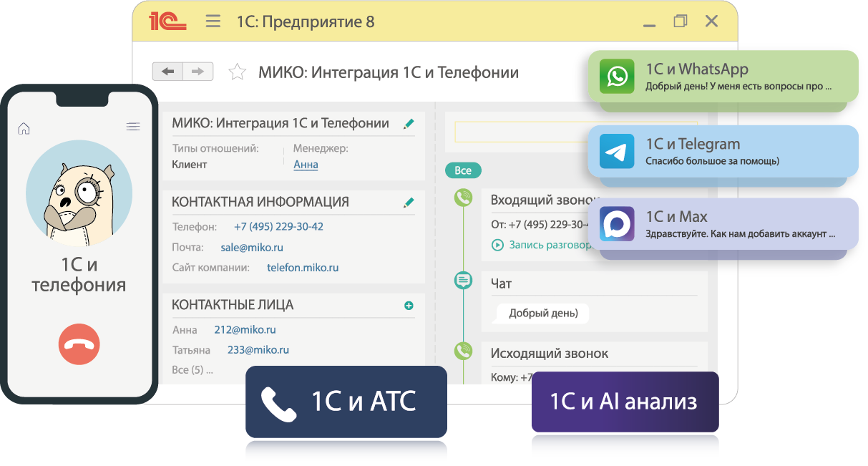Open the WhatsApp chat notification icon
Screen dimensions: 868x466
coord(618,77)
